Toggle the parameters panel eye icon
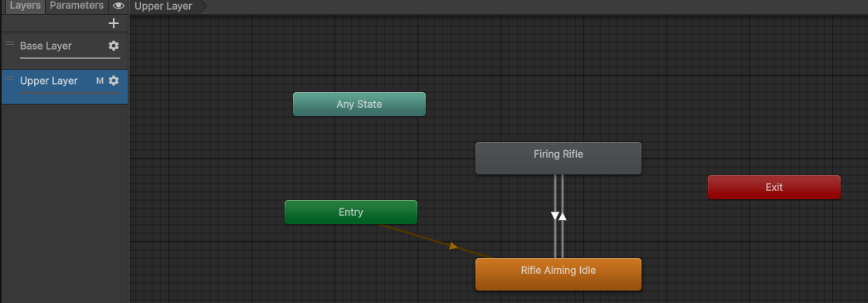The image size is (868, 303). (119, 6)
